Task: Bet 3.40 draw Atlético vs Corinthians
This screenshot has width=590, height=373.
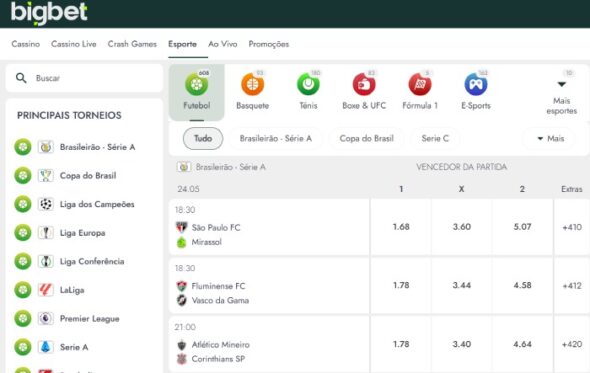Action: (x=462, y=344)
